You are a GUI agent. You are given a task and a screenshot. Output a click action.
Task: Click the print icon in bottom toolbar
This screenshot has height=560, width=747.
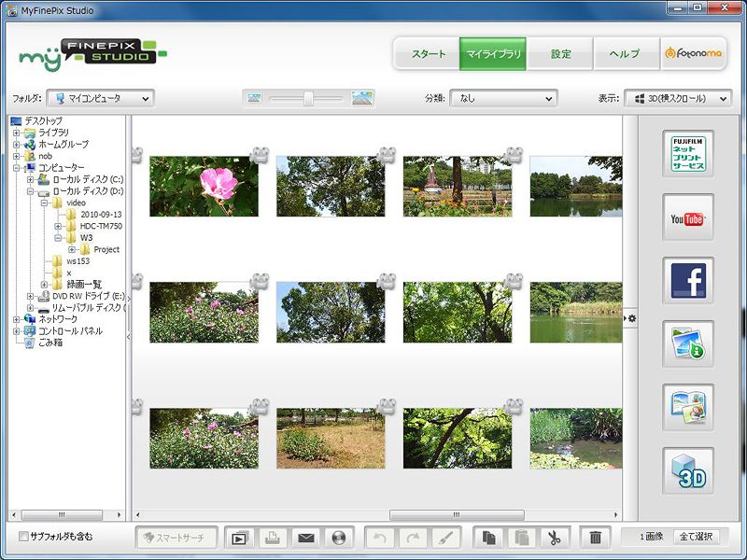[x=273, y=538]
